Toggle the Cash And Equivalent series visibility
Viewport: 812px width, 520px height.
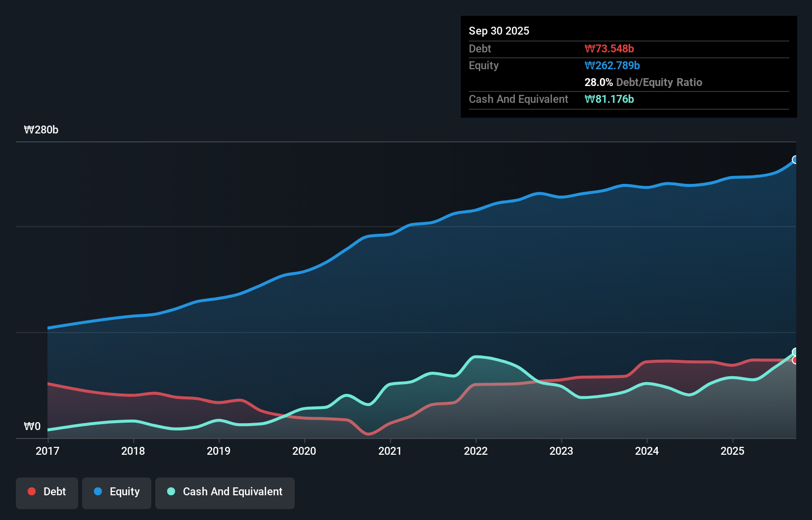[x=225, y=492]
